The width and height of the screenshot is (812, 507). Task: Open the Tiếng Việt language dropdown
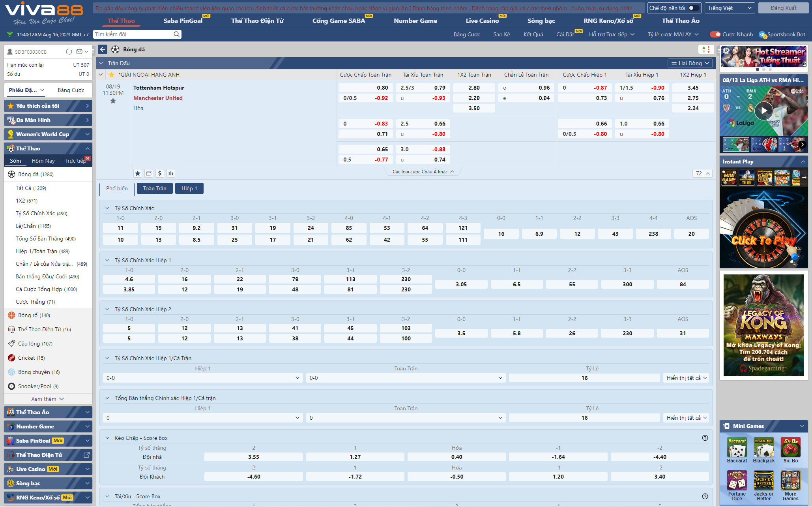pos(730,8)
